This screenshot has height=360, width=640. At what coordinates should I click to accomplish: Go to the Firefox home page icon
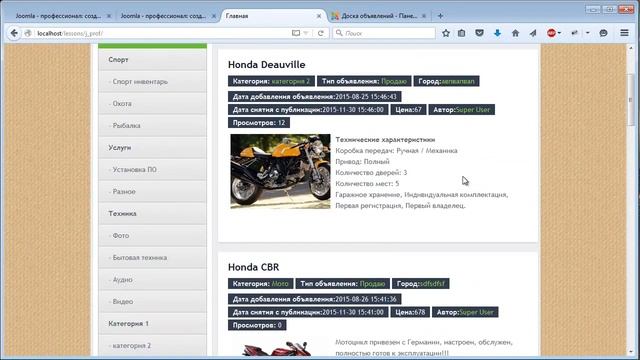515,33
